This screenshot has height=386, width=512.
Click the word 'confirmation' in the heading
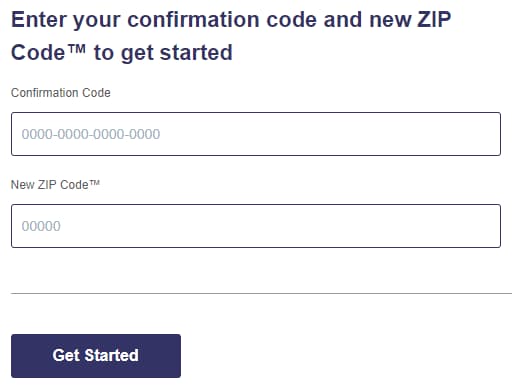point(193,19)
